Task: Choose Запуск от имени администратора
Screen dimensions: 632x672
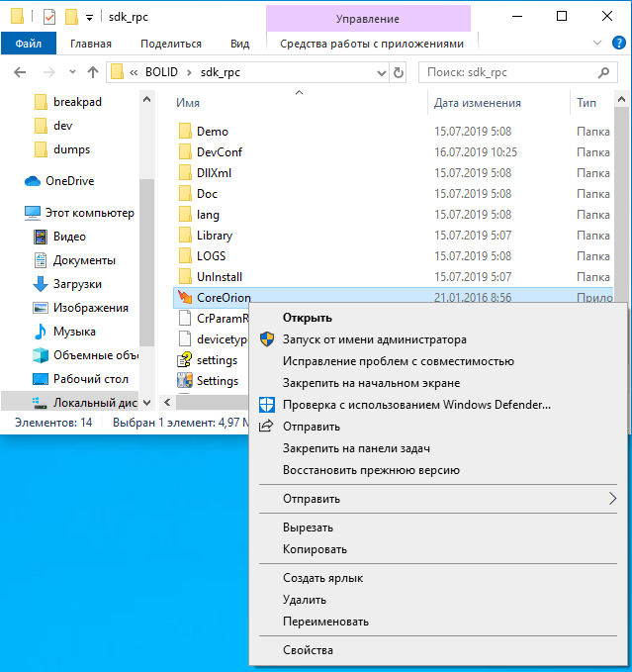Action: click(439, 339)
